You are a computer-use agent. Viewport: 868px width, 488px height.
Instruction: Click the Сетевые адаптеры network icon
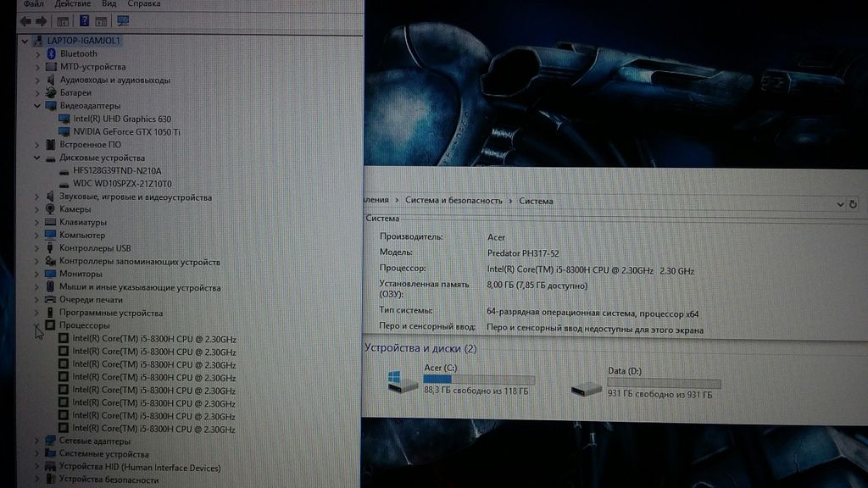click(x=50, y=441)
